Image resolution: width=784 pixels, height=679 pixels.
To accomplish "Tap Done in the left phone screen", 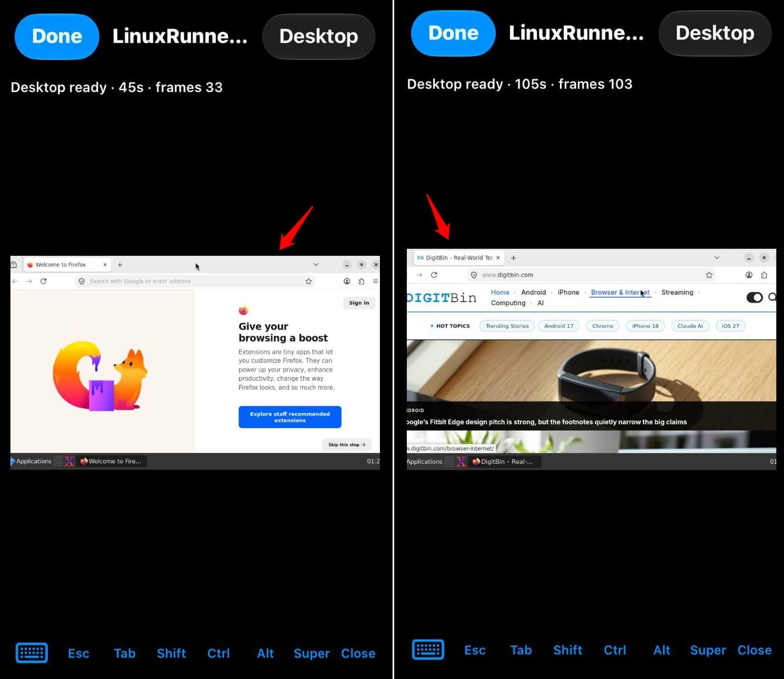I will [x=57, y=36].
